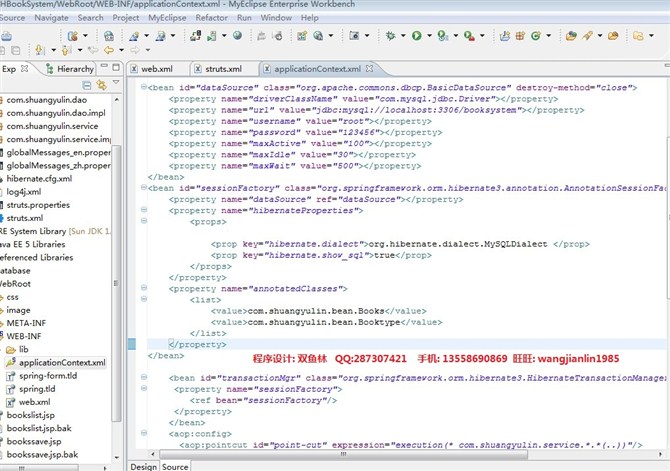Switch to the Design tab below the editor
The height and width of the screenshot is (471, 670).
pyautogui.click(x=144, y=467)
